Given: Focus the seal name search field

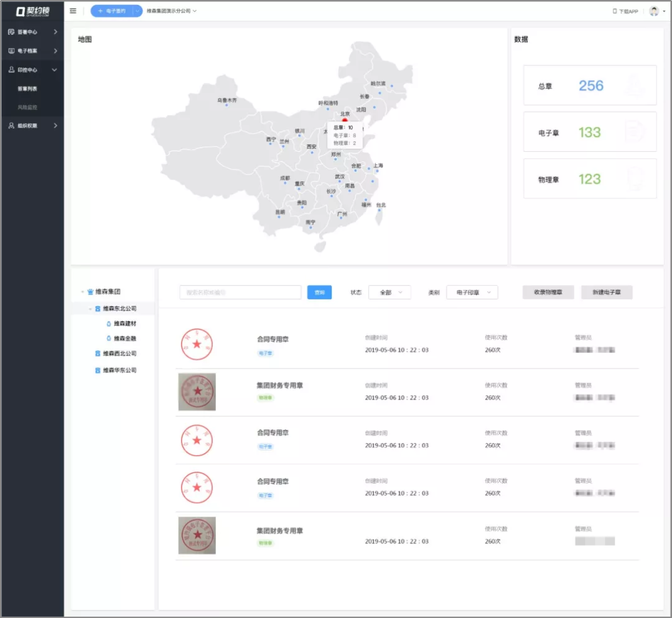Looking at the screenshot, I should (x=240, y=293).
